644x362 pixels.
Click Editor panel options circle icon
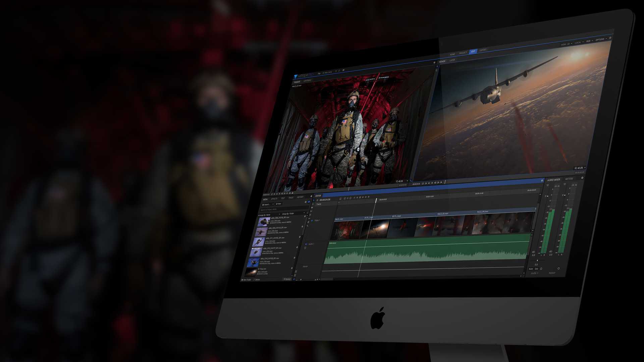[542, 181]
